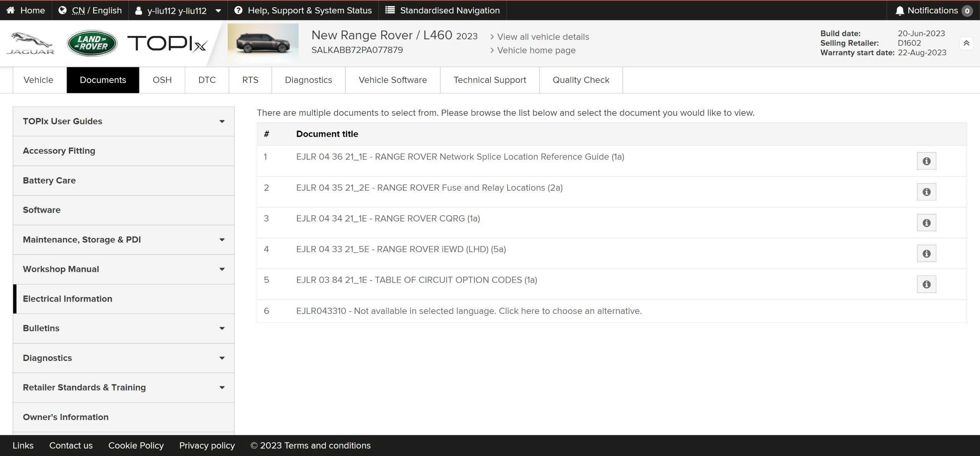Select Battery Care in sidebar
Image resolution: width=980 pixels, height=456 pixels.
49,180
